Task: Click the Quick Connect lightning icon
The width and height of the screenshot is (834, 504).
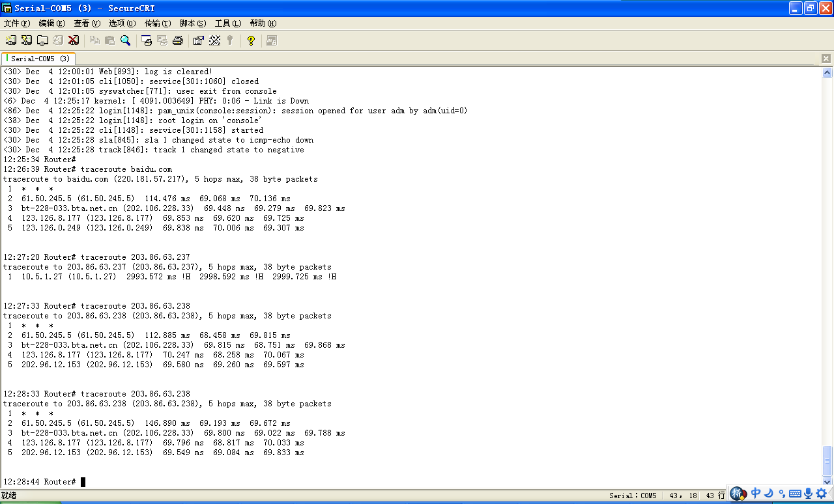Action: pos(27,40)
